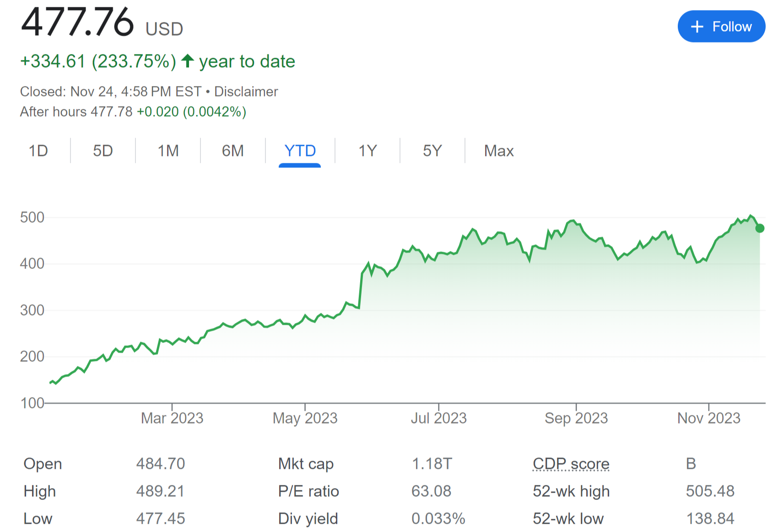
Task: Click the 52-wk high value 505.48
Action: coord(710,491)
